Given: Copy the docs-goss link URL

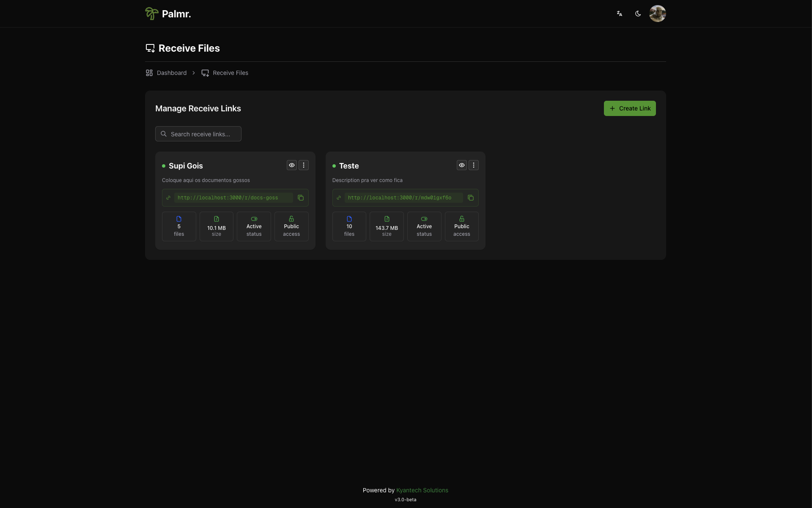Looking at the screenshot, I should tap(301, 198).
